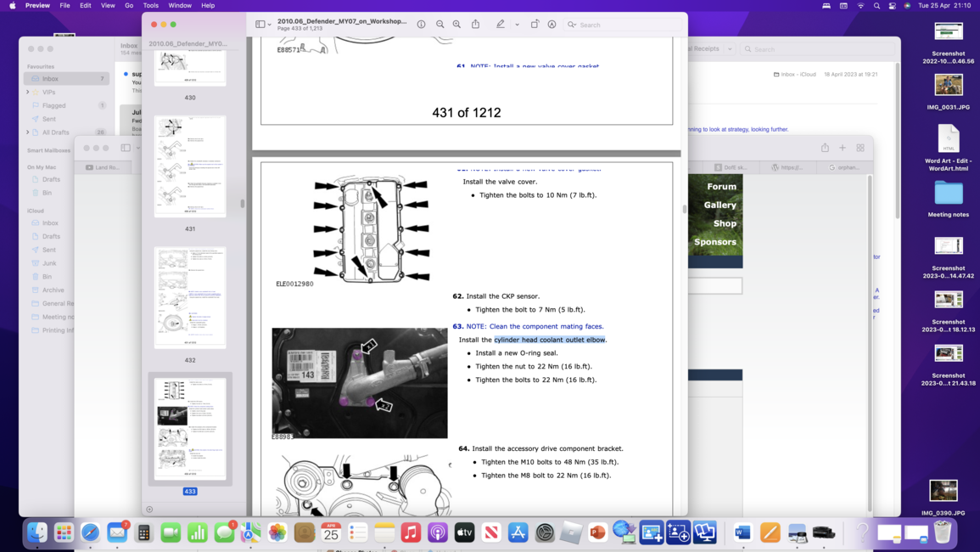The image size is (980, 552).
Task: Rotate the page with the toolbar icon
Action: click(535, 24)
